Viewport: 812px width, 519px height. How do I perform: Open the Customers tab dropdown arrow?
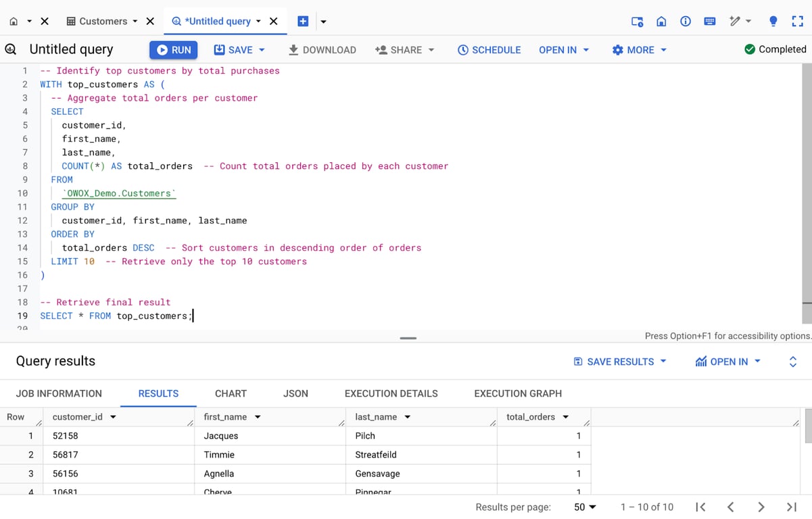click(135, 22)
